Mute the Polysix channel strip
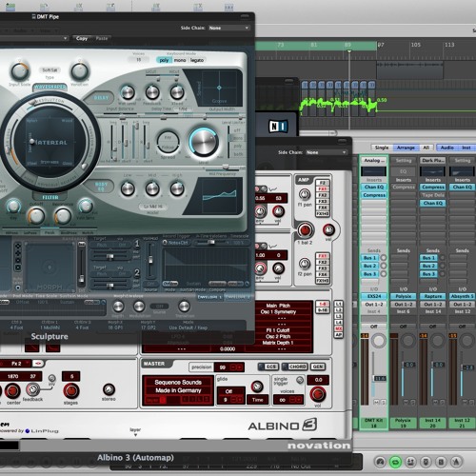476x476 pixels. (x=406, y=402)
